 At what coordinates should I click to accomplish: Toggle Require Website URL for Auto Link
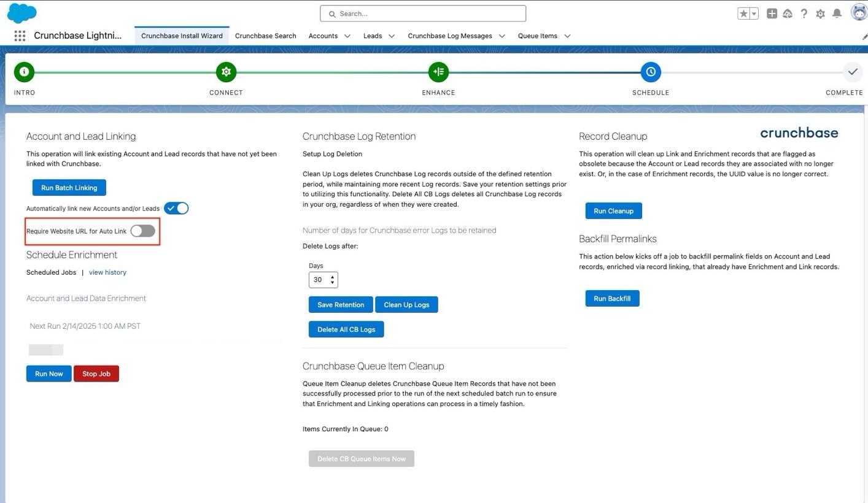143,231
